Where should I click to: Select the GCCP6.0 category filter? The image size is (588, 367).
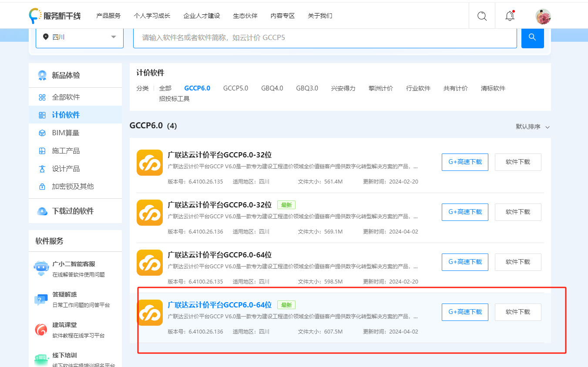[x=197, y=88]
